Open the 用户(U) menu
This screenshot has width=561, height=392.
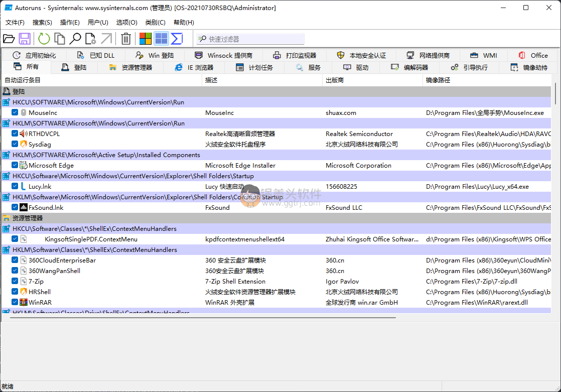[98, 22]
